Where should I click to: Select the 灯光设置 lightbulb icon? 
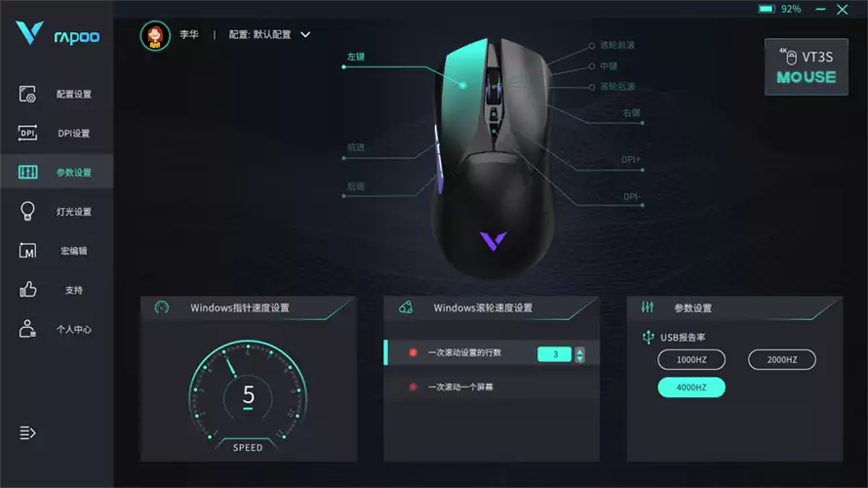[x=27, y=211]
